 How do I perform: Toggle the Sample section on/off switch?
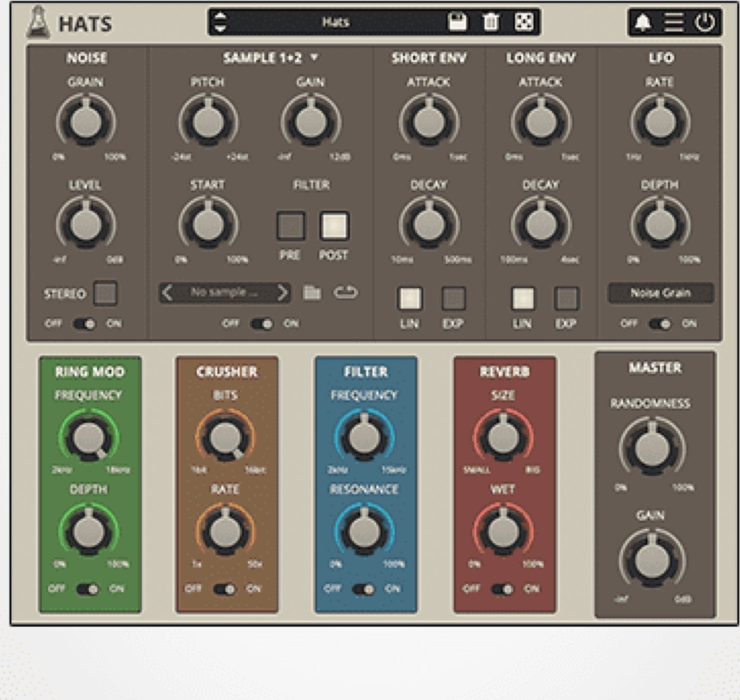[262, 324]
